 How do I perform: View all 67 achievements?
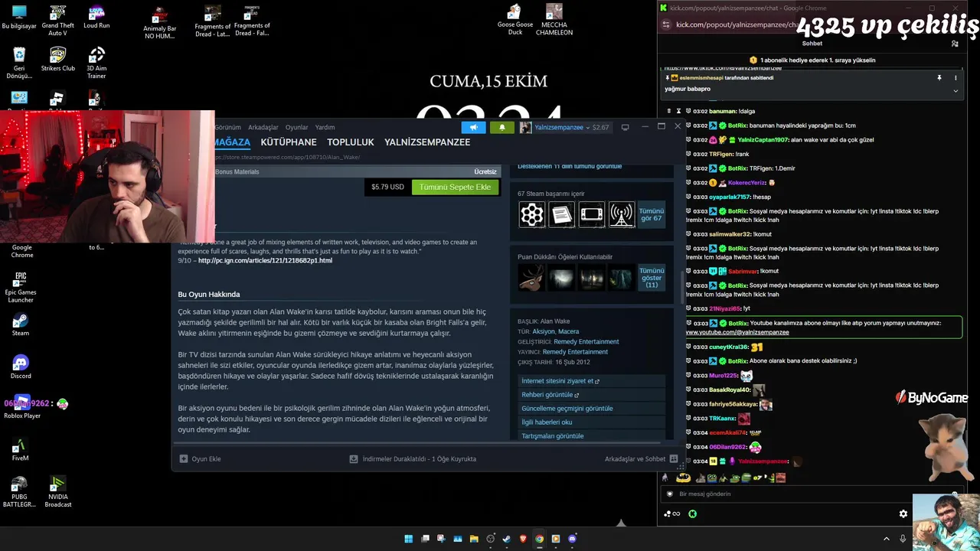pos(652,215)
